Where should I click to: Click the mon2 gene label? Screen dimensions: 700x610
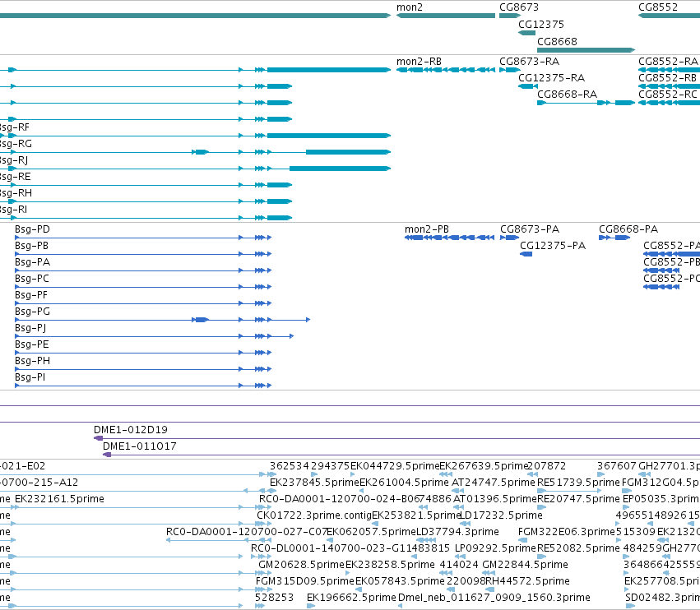pos(410,7)
